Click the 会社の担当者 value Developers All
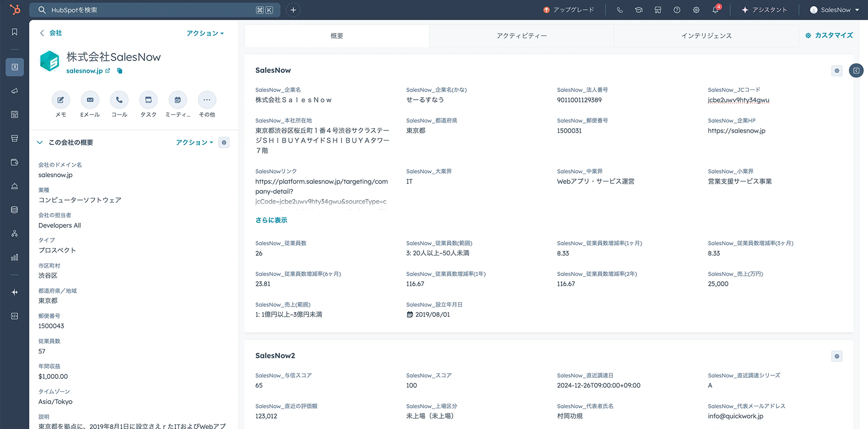Image resolution: width=868 pixels, height=429 pixels. point(59,225)
